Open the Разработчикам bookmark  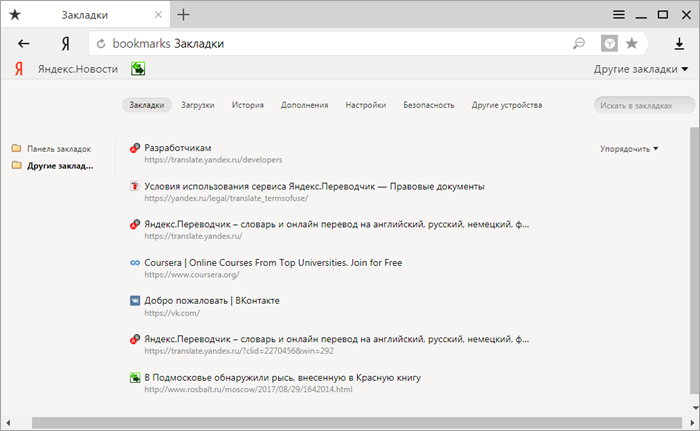(178, 148)
